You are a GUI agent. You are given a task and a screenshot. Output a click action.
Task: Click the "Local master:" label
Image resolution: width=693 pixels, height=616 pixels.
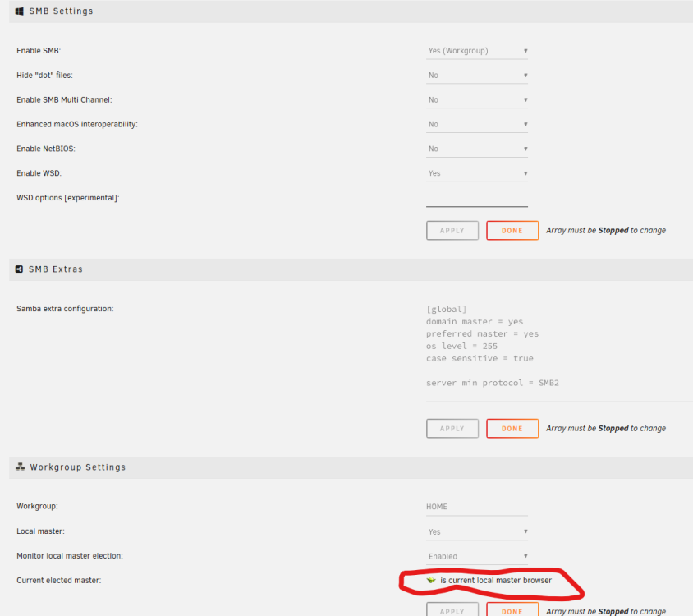(41, 531)
